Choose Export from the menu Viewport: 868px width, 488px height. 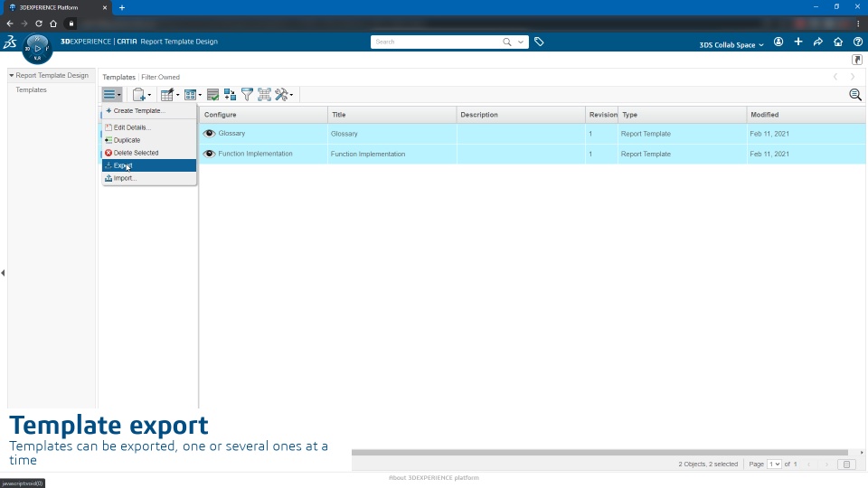[149, 165]
